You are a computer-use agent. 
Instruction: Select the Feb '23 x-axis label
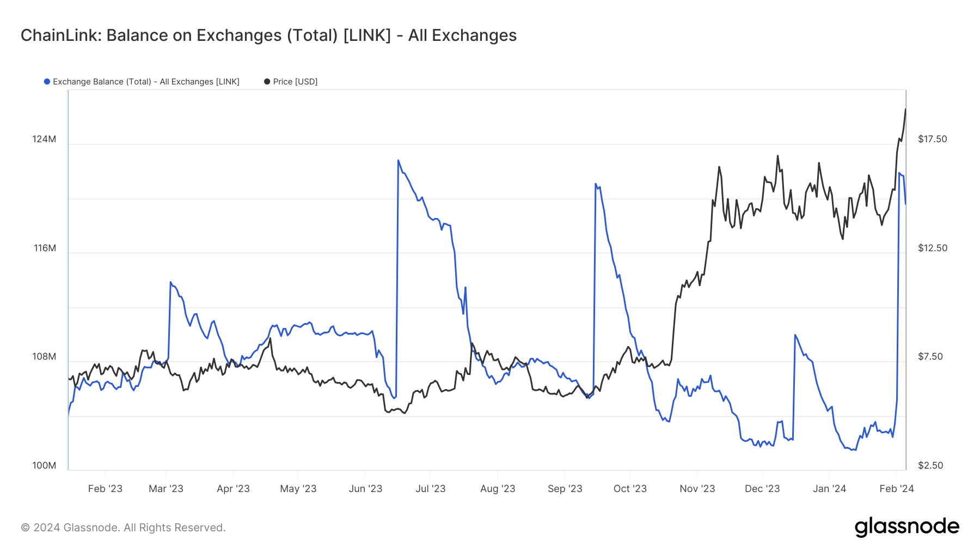coord(105,489)
